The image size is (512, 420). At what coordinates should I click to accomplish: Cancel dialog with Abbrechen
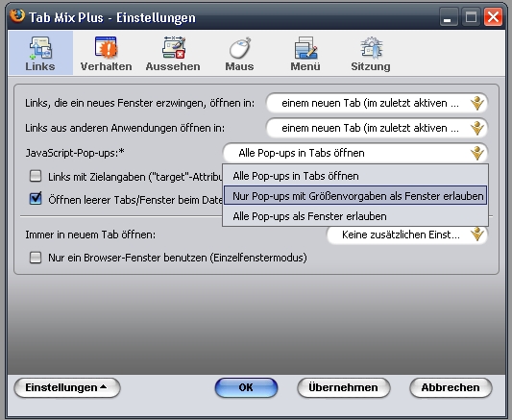tap(451, 387)
